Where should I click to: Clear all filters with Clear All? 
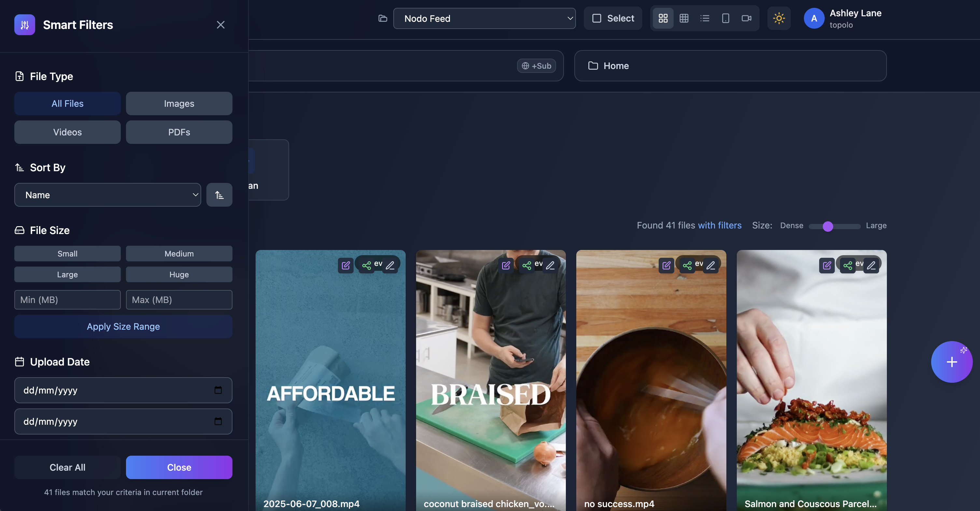(x=67, y=467)
